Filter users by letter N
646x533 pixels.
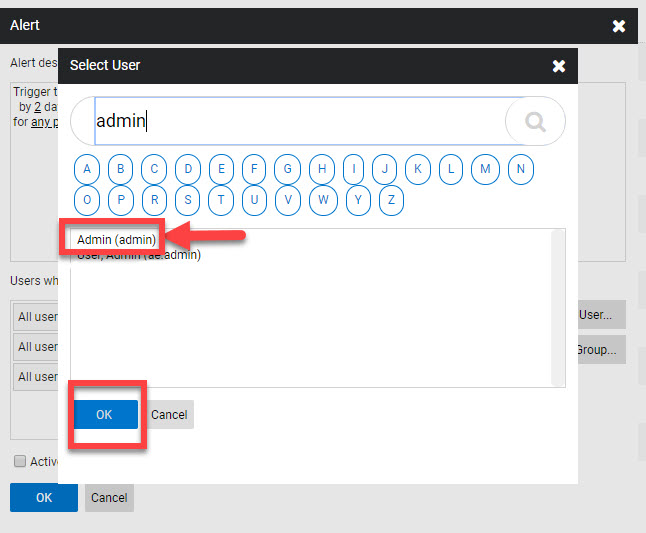pos(519,169)
